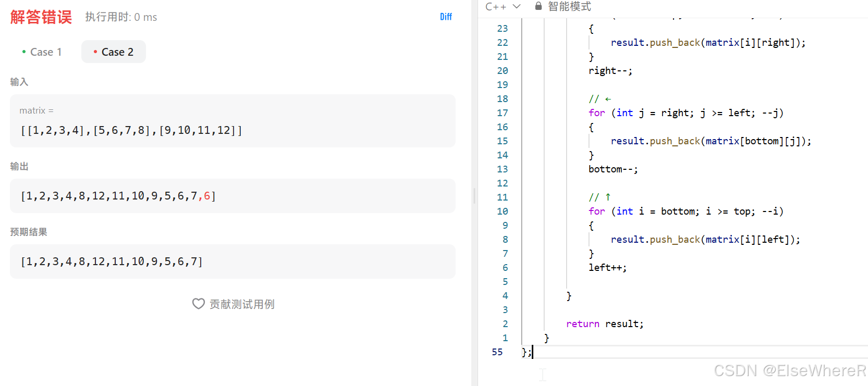Click the up arrow comment line
Viewport: 868px width, 386px height.
click(600, 197)
